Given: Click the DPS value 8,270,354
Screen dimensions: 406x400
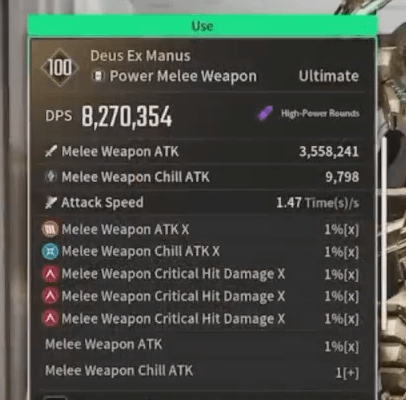Looking at the screenshot, I should [x=127, y=117].
